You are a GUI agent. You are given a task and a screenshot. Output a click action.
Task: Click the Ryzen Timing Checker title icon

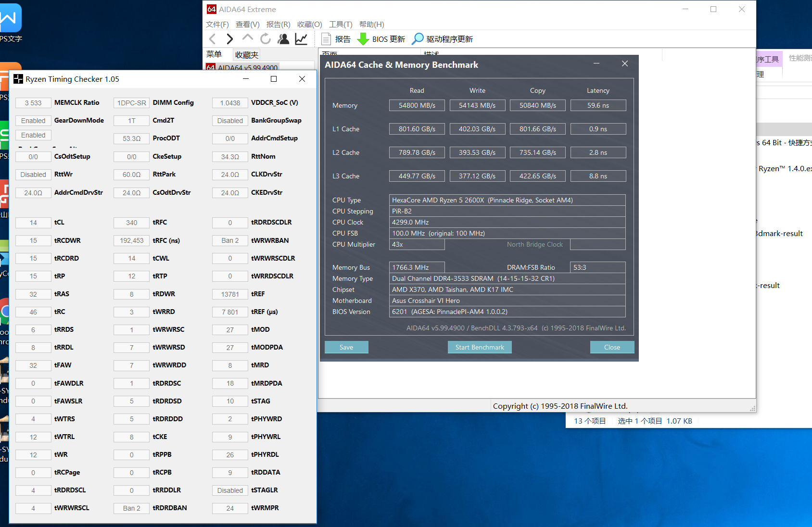18,79
